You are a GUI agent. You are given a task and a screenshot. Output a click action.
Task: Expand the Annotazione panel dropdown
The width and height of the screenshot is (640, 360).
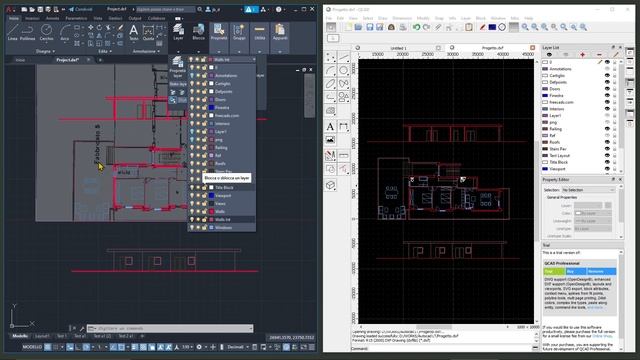tap(146, 51)
